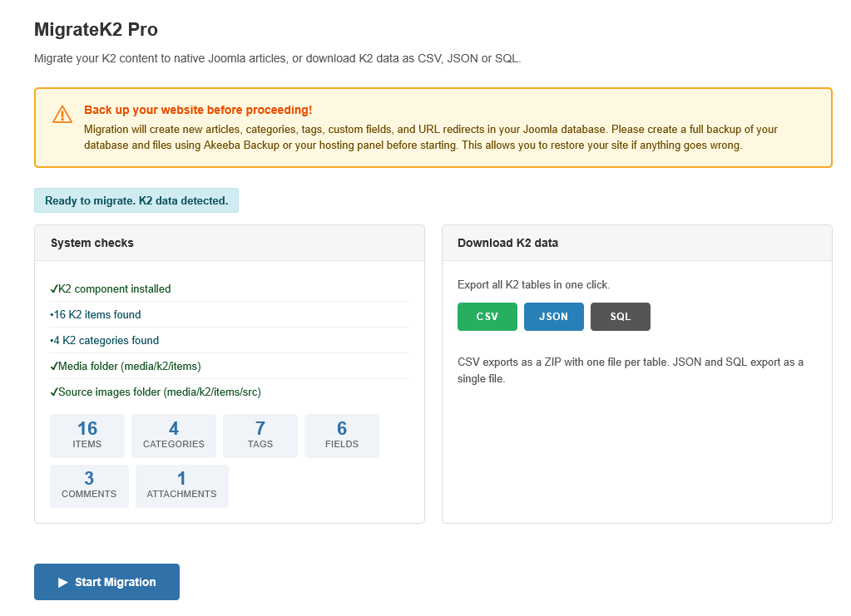The height and width of the screenshot is (616, 851).
Task: Click the orange warning triangle icon
Action: tap(62, 115)
